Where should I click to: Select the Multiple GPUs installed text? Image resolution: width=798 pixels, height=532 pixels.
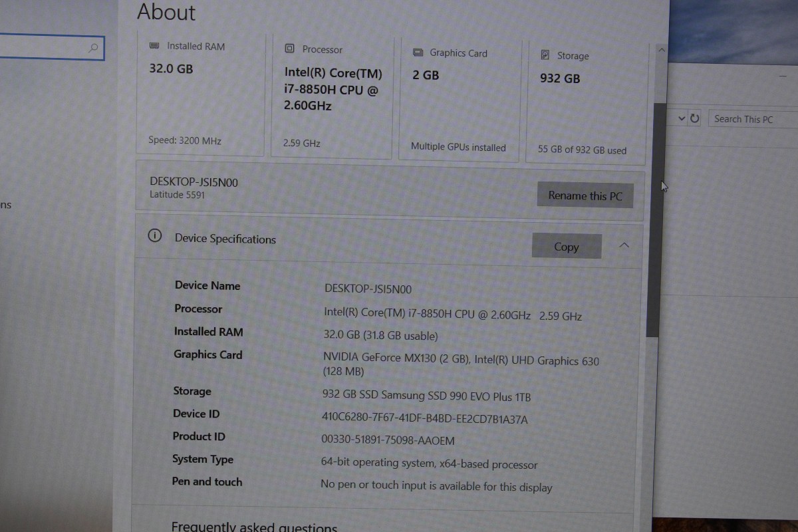458,147
